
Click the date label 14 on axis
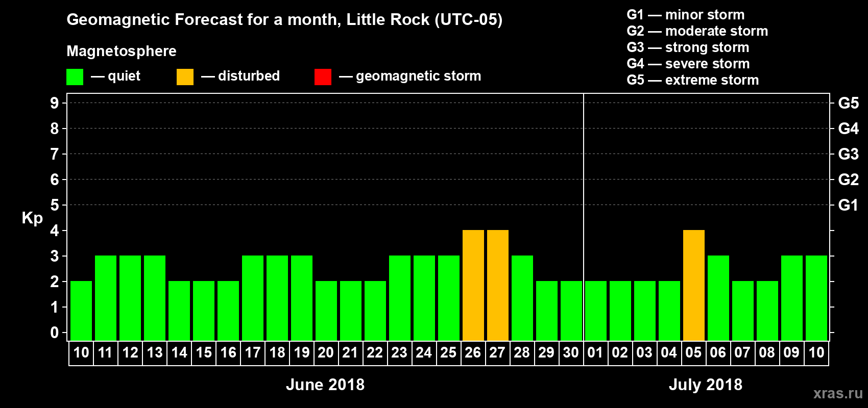coord(179,352)
